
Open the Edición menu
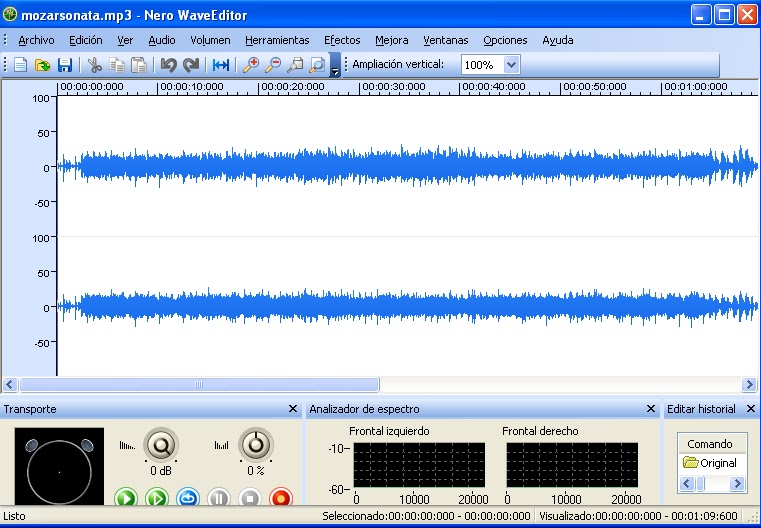86,40
